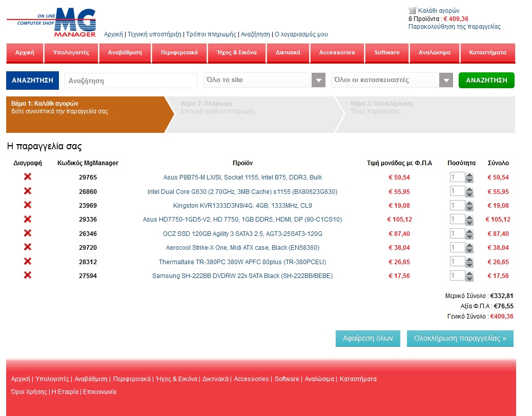Viewport: 532px width, 416px height.
Task: Open product link Aerocool Strike-X One
Action: point(242,248)
